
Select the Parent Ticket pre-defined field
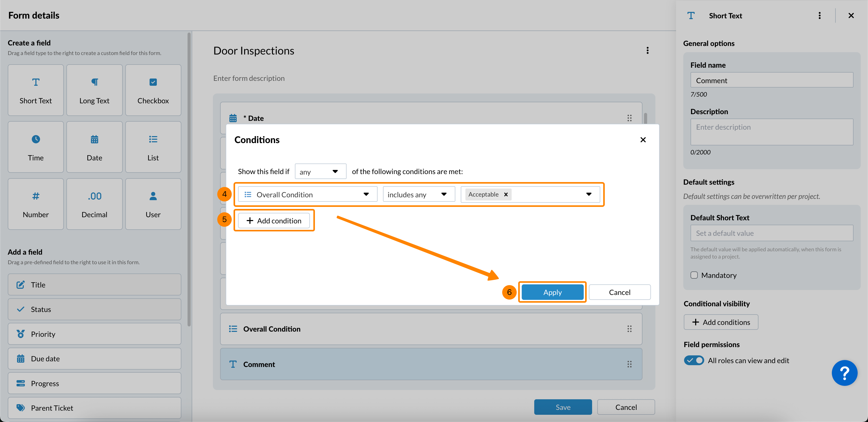(94, 408)
